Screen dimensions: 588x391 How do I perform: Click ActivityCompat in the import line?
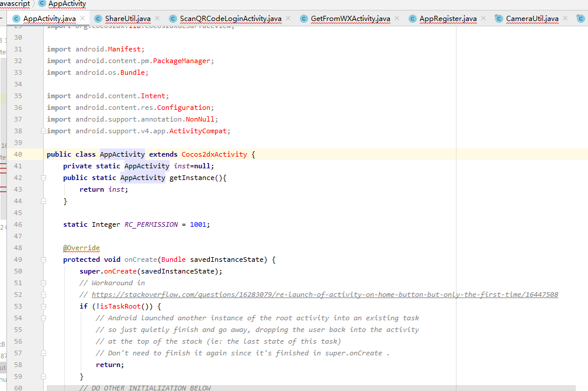click(198, 131)
